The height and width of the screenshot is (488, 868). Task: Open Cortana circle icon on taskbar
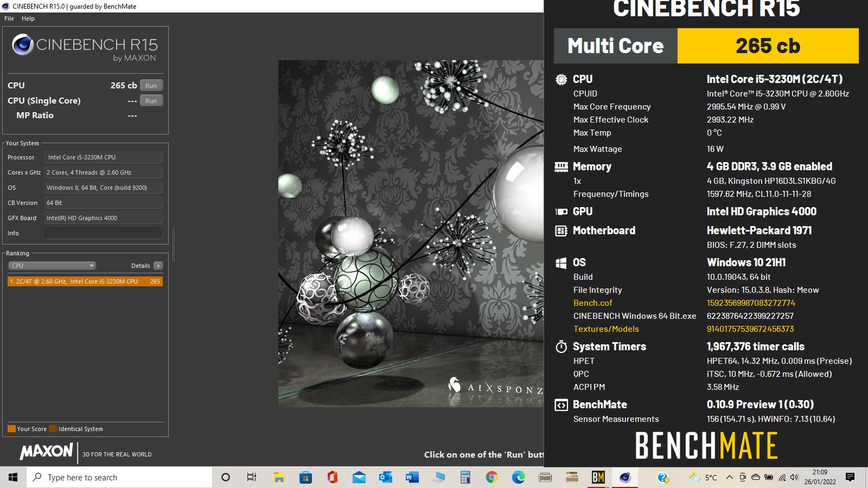226,477
